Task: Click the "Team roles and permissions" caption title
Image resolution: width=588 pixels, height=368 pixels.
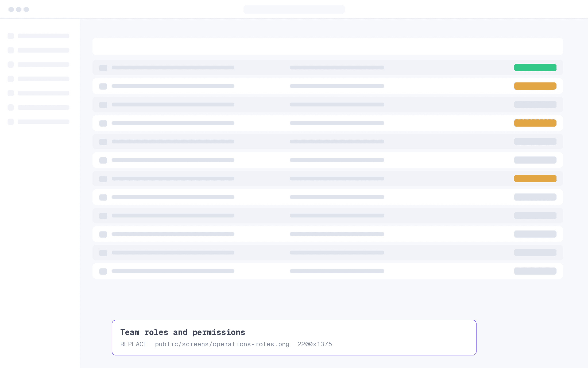Action: pyautogui.click(x=183, y=332)
